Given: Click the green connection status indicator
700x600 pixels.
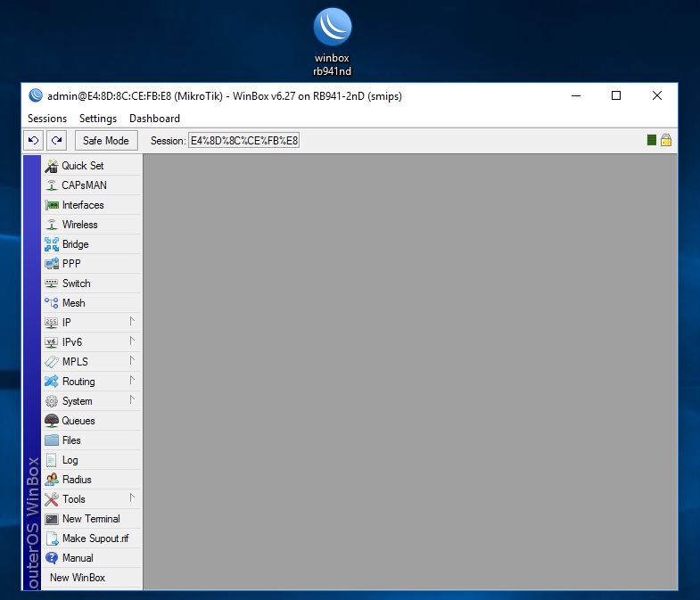Looking at the screenshot, I should [x=651, y=140].
